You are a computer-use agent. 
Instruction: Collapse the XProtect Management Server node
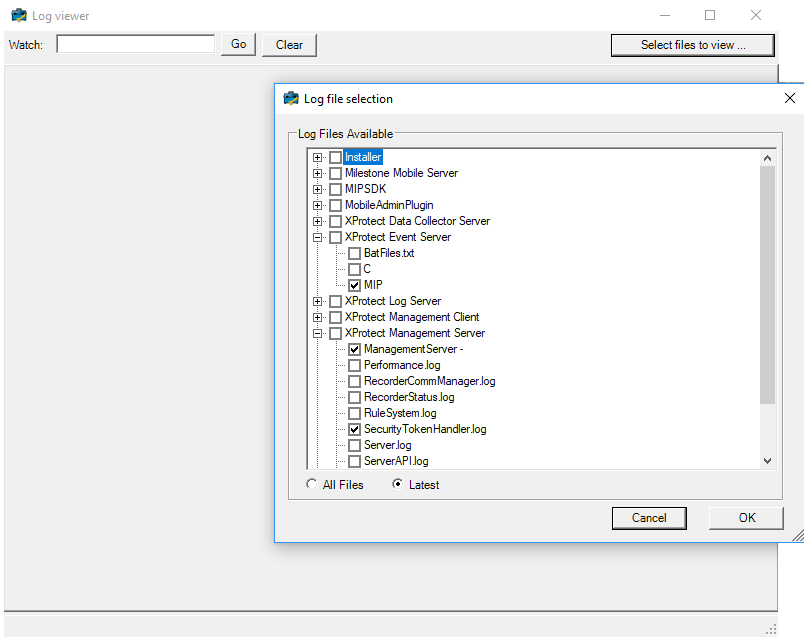point(317,333)
